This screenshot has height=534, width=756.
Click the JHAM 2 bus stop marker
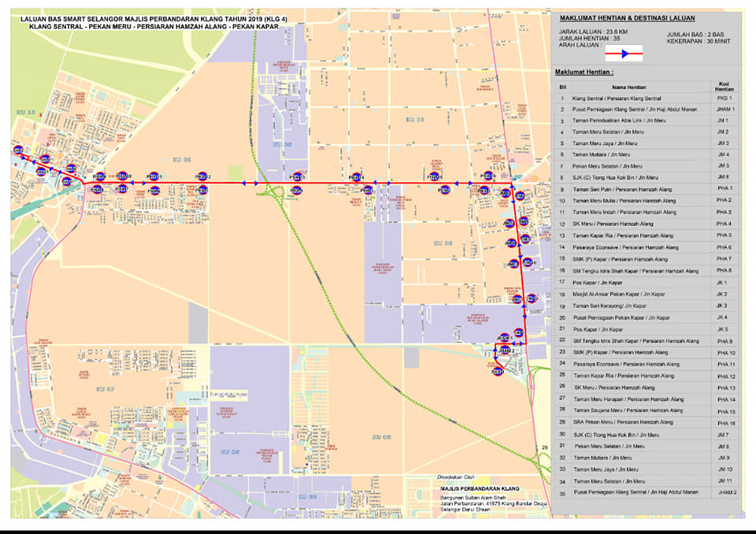pyautogui.click(x=506, y=350)
